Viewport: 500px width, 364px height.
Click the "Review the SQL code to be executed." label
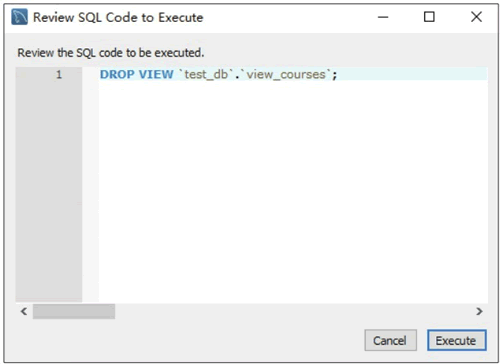[x=111, y=53]
